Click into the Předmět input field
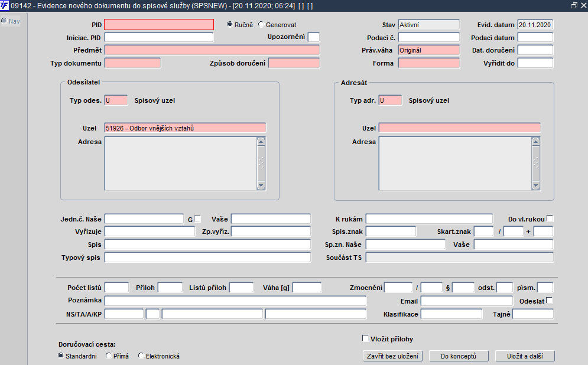The image size is (588, 365). [x=212, y=50]
